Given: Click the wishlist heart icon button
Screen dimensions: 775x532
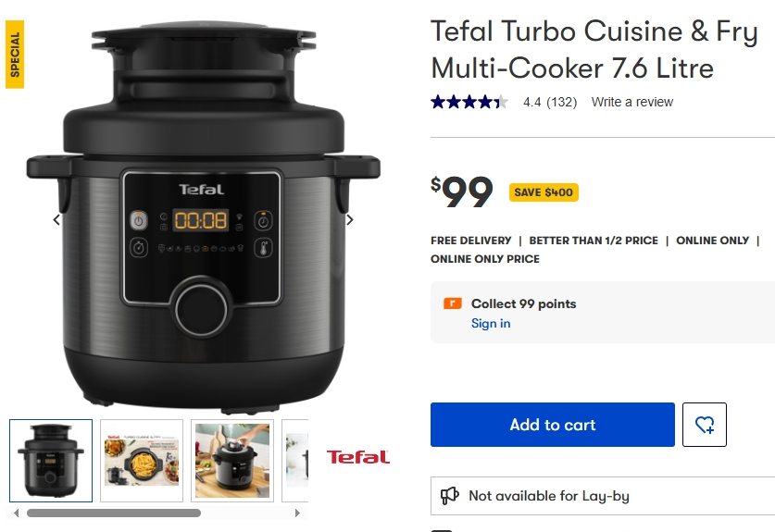Looking at the screenshot, I should [x=705, y=425].
